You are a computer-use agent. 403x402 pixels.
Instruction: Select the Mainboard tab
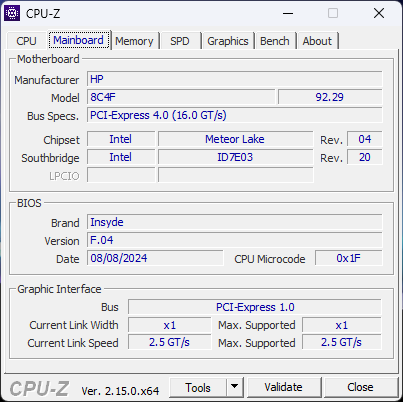pyautogui.click(x=79, y=40)
